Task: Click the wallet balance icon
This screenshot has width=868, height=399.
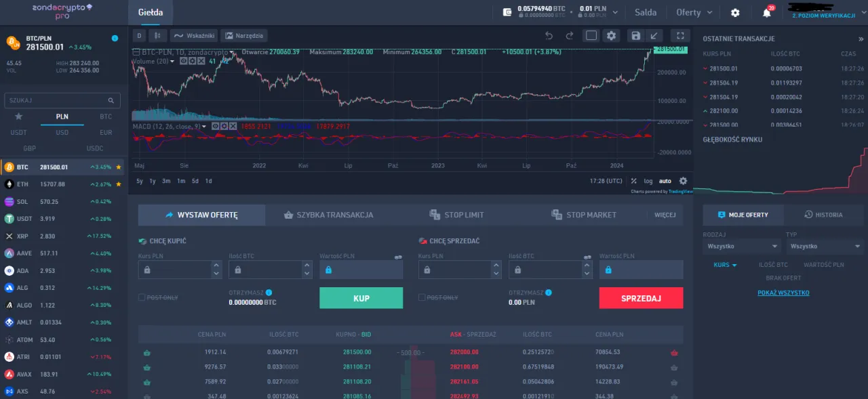Action: pyautogui.click(x=507, y=12)
